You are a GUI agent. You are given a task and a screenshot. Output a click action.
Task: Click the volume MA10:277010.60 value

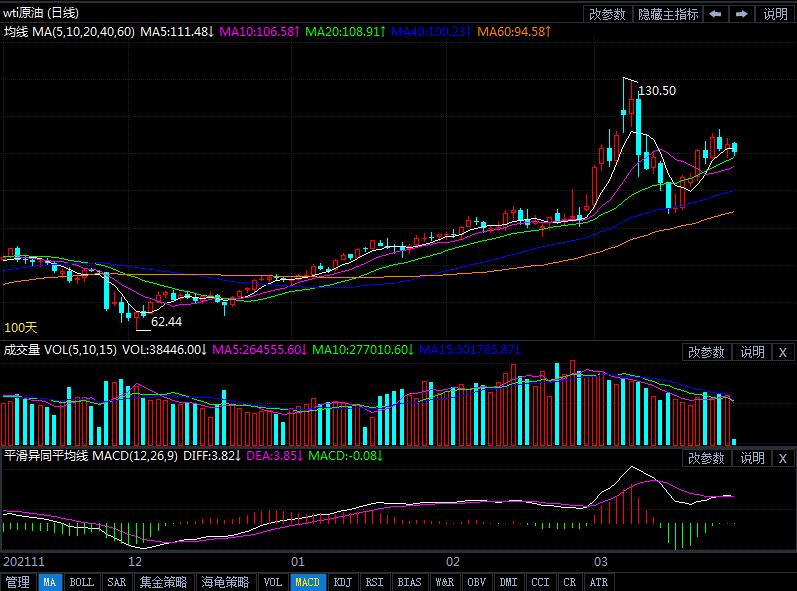(x=362, y=350)
